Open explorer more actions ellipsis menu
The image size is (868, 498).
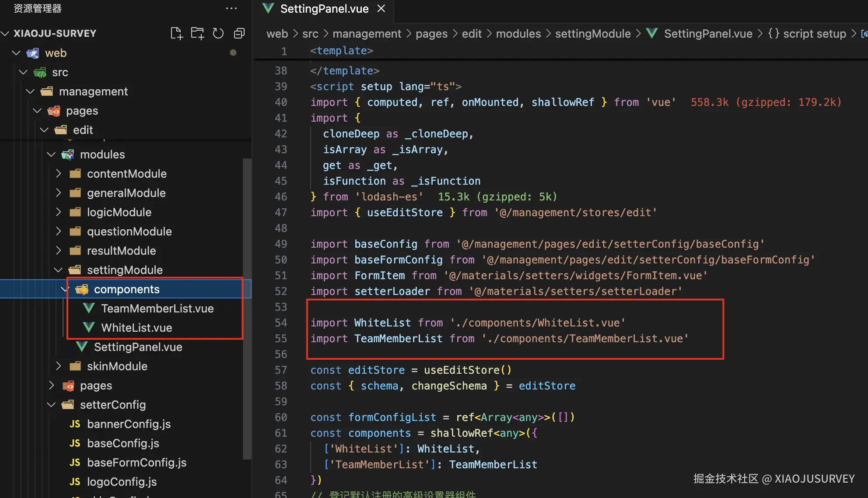(231, 8)
